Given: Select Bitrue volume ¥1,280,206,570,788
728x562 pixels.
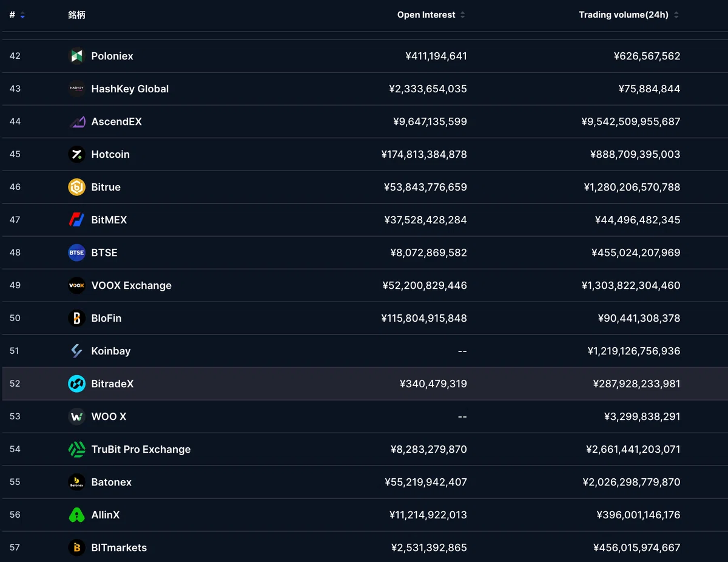Looking at the screenshot, I should [632, 187].
